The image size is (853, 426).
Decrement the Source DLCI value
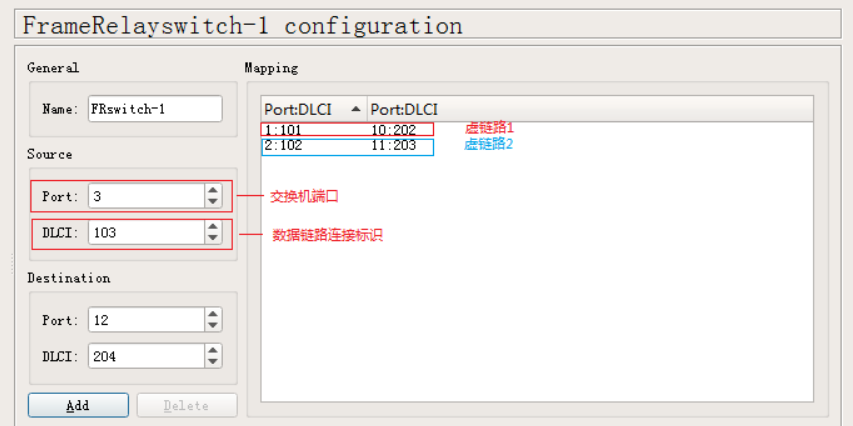point(213,239)
